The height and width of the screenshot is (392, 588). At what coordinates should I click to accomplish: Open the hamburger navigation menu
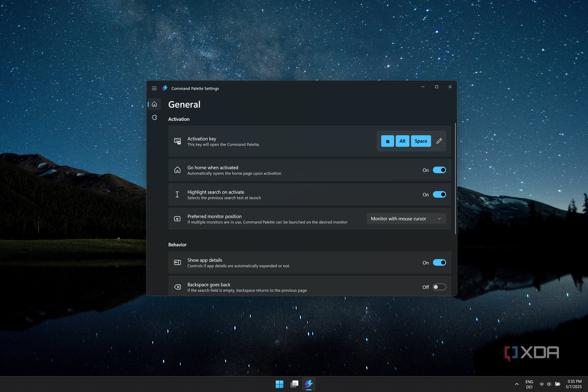click(x=154, y=88)
